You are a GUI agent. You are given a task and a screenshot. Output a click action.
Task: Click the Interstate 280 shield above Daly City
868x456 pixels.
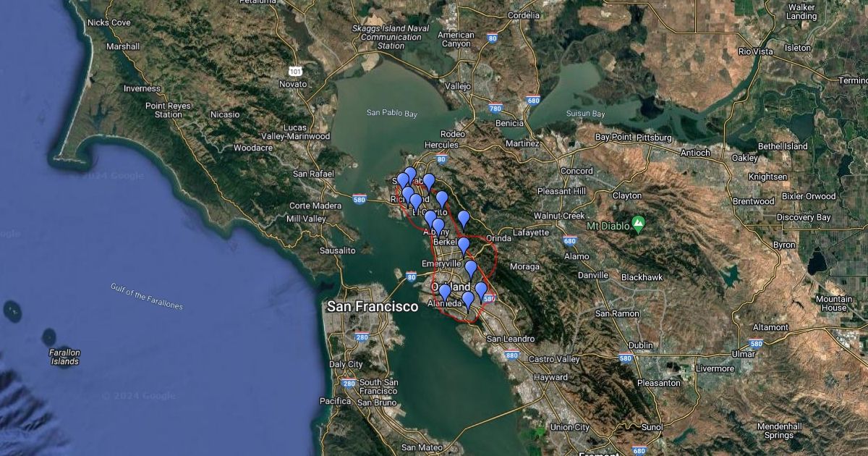point(362,337)
